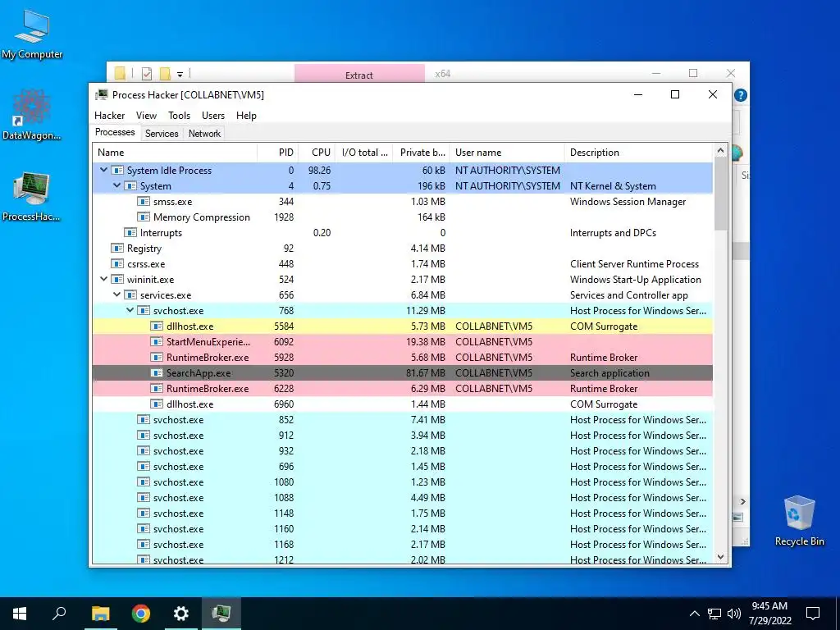Open the Tools menu
Viewport: 840px width, 630px height.
coord(179,116)
